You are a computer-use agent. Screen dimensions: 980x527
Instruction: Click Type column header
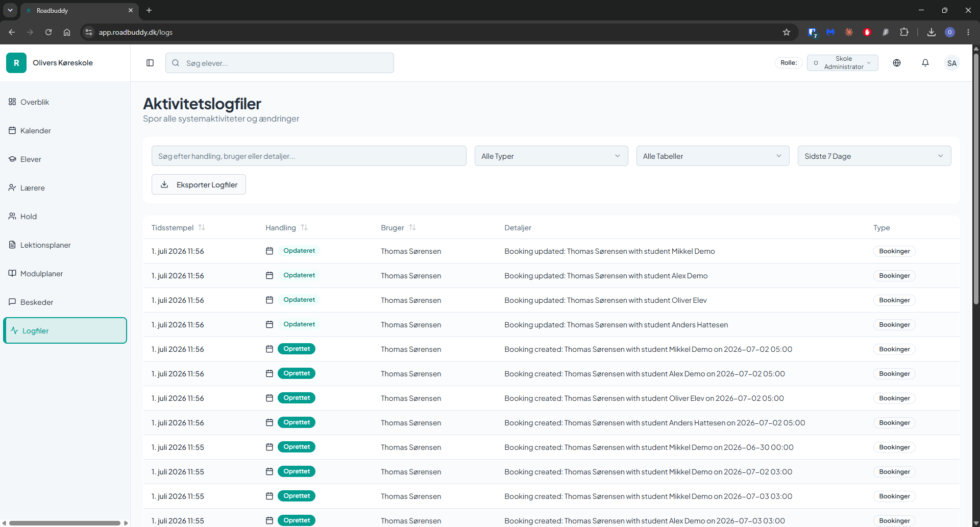coord(881,227)
